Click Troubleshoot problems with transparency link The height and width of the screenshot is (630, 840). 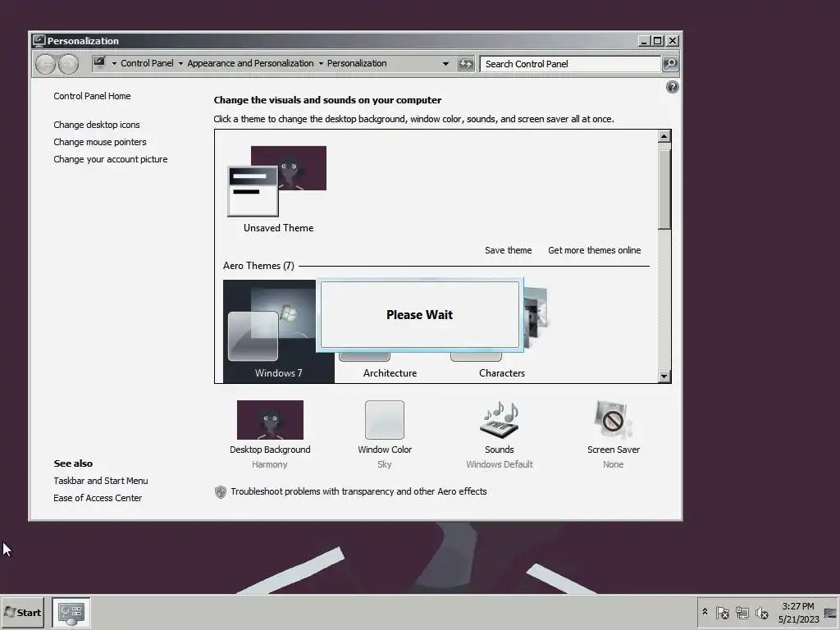pyautogui.click(x=358, y=492)
